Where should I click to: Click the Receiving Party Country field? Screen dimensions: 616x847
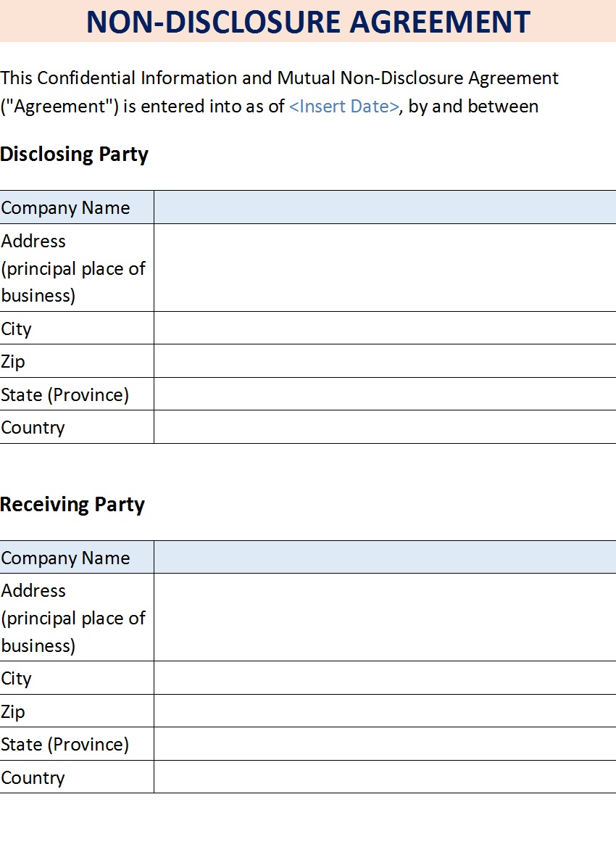[385, 777]
